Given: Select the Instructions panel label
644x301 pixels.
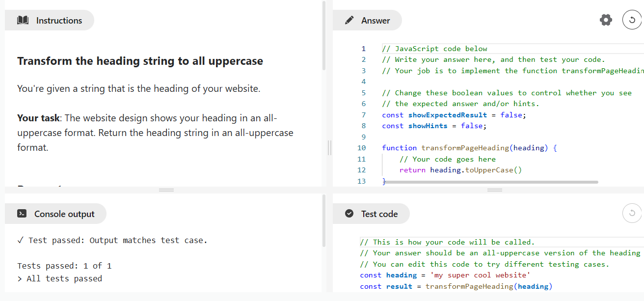Looking at the screenshot, I should pyautogui.click(x=59, y=20).
